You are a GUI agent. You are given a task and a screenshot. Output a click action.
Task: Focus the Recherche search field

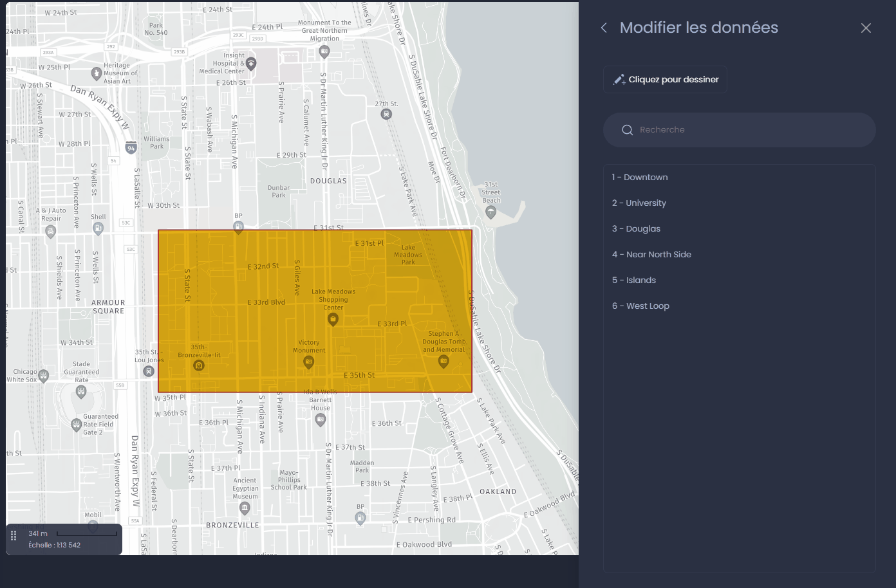click(x=739, y=130)
